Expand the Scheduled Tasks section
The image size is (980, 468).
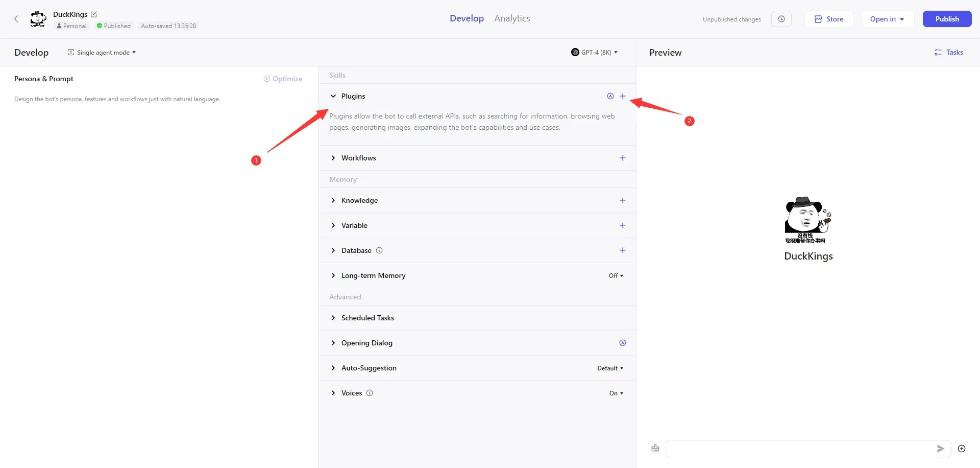[x=333, y=318]
